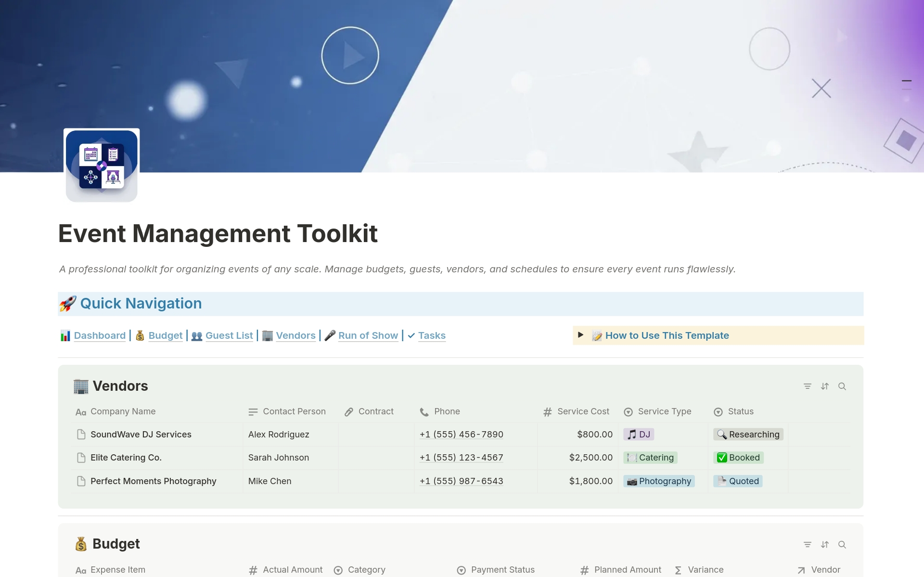Open Elite Catering Co. page icon
The width and height of the screenshot is (924, 577).
tap(81, 458)
